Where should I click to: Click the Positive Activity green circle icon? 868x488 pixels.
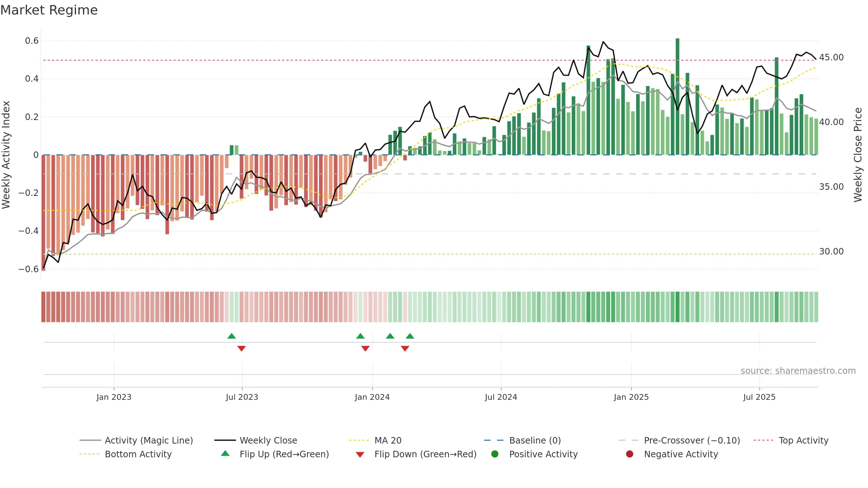click(x=495, y=454)
